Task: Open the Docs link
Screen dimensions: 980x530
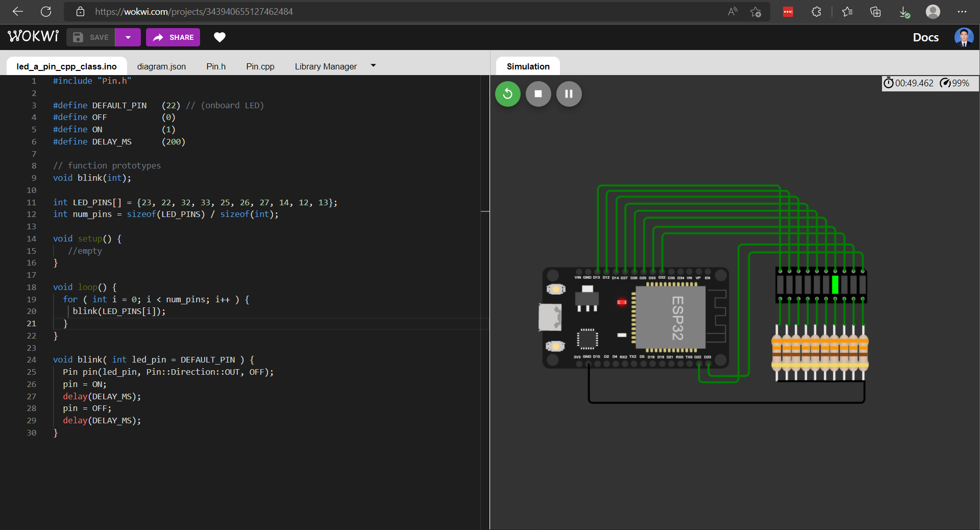Action: click(x=925, y=37)
